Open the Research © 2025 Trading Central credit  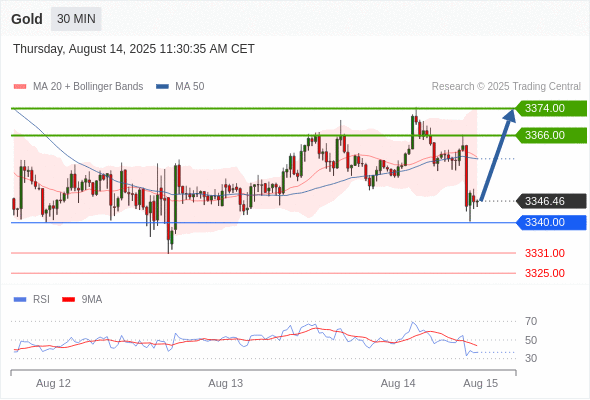[x=506, y=87]
